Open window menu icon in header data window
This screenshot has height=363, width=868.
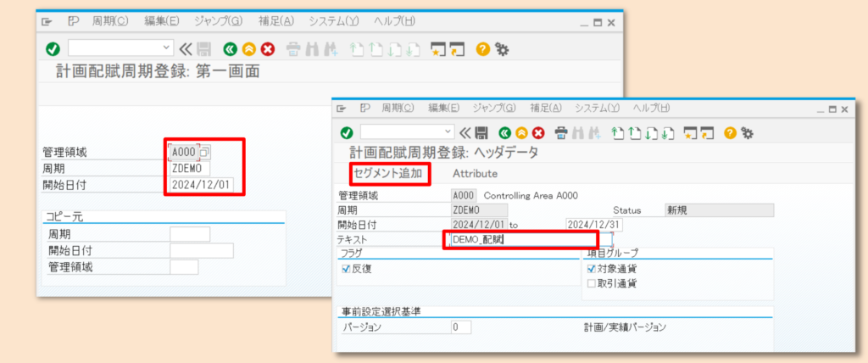point(342,108)
